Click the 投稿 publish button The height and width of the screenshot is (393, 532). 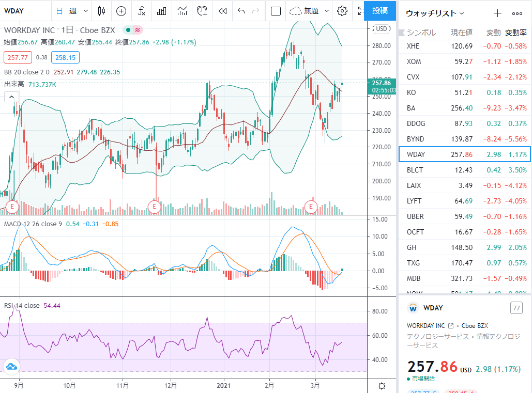click(380, 11)
